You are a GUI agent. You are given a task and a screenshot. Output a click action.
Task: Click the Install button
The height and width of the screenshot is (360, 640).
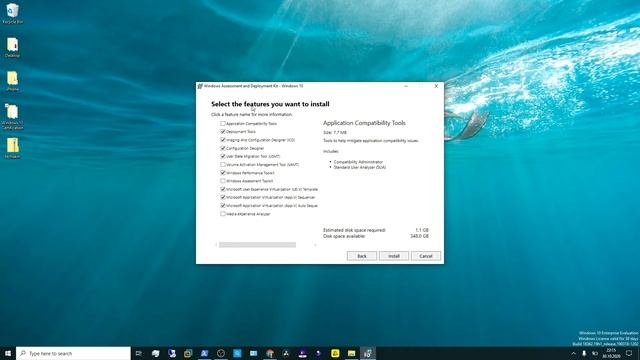tap(393, 256)
